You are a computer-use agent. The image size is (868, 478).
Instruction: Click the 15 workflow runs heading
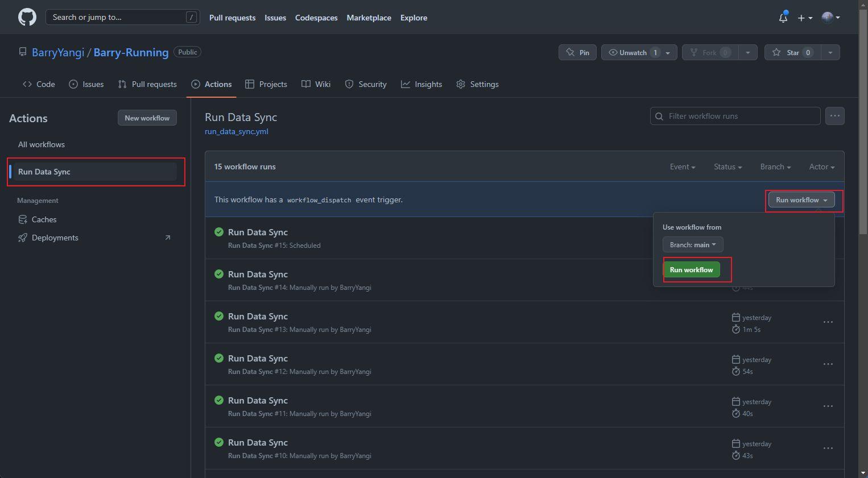[x=245, y=167]
